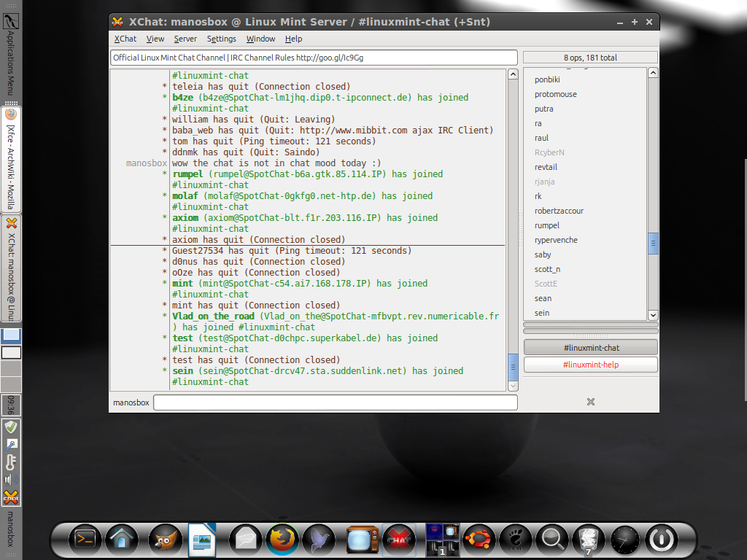747x560 pixels.
Task: Click the user list scroll down arrow
Action: pos(653,315)
